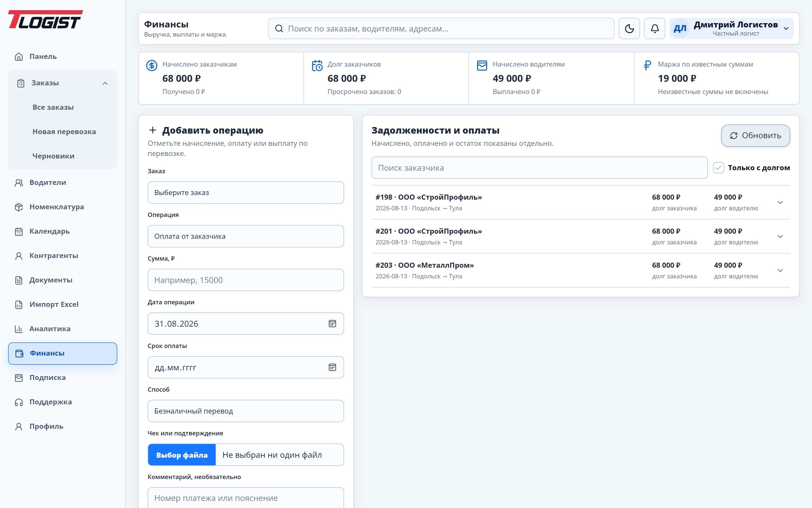
Task: Open calendar picker for Дата операции
Action: pyautogui.click(x=332, y=324)
